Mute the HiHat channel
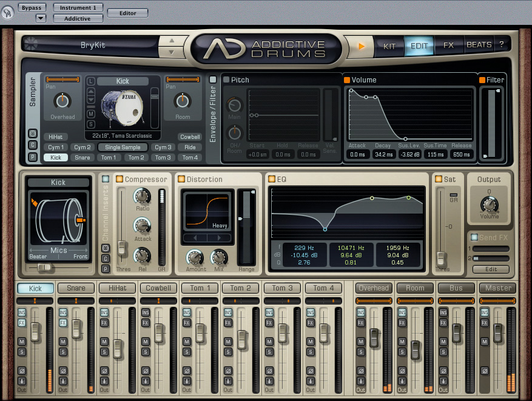The width and height of the screenshot is (532, 401). click(x=104, y=342)
